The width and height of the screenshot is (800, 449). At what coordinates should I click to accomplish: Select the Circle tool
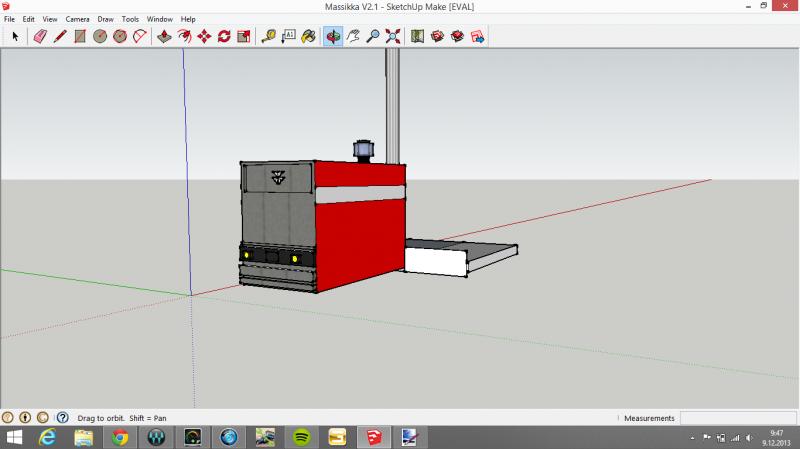coord(99,36)
